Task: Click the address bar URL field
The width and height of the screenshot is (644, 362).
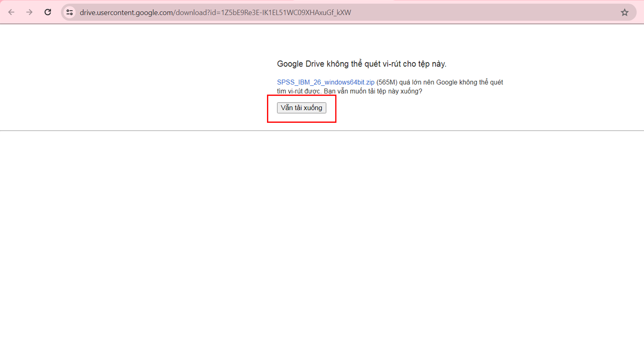Action: [349, 12]
